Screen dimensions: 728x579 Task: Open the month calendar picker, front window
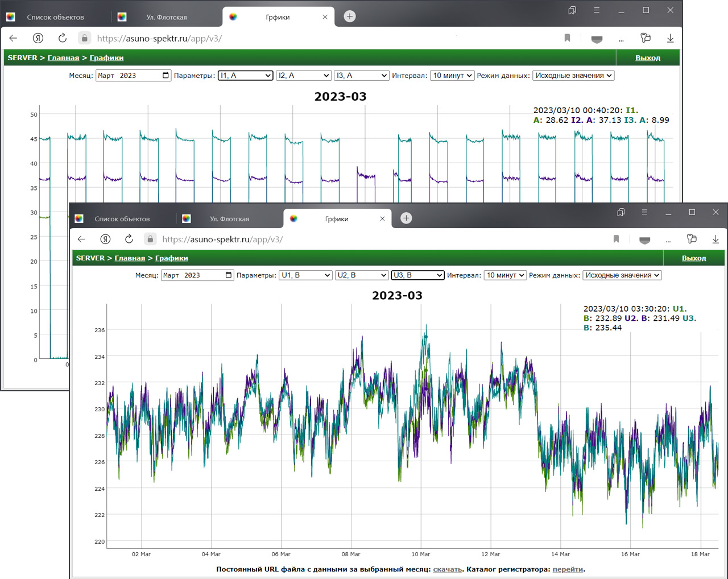(229, 275)
